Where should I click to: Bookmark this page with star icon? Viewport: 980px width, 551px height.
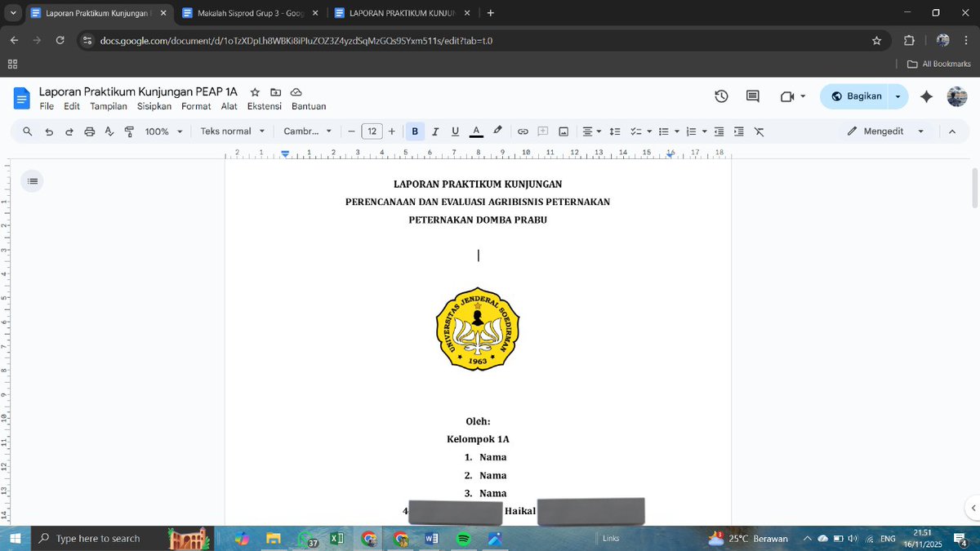click(876, 40)
